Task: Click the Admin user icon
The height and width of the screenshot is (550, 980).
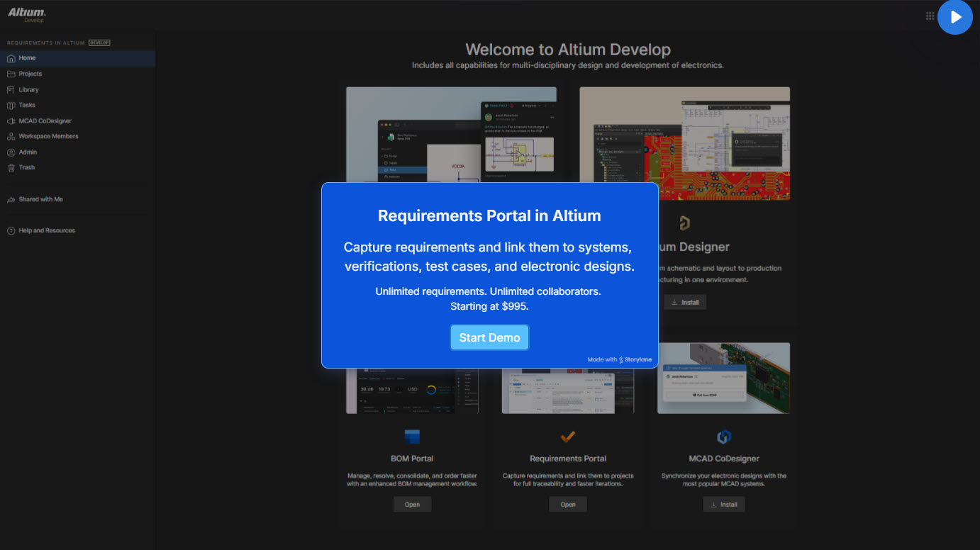Action: tap(11, 152)
